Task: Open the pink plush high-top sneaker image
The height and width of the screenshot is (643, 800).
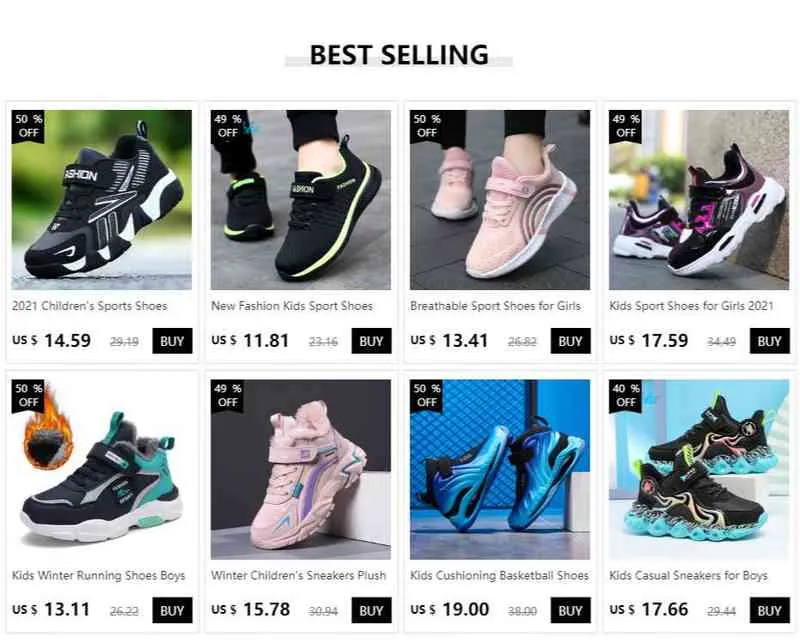Action: [x=301, y=469]
